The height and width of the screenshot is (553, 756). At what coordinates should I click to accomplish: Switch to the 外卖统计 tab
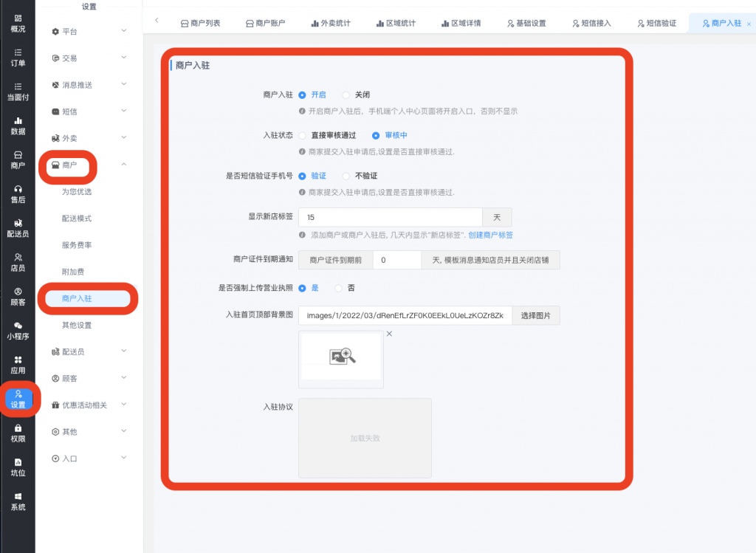(326, 24)
